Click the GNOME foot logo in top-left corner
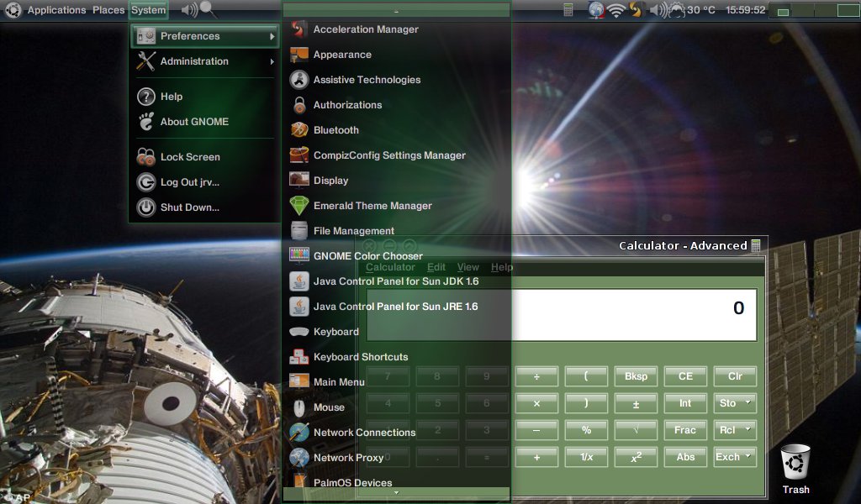861x504 pixels. point(13,10)
